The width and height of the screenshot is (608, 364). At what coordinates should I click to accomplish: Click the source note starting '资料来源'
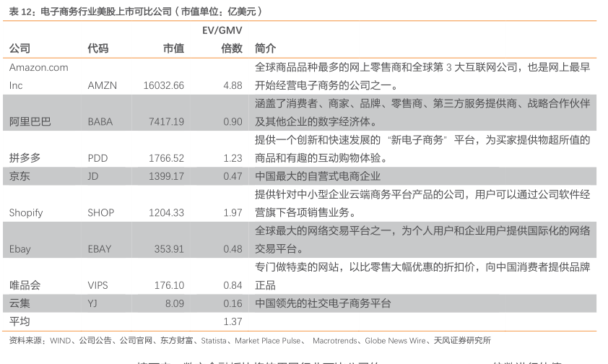[x=250, y=341]
